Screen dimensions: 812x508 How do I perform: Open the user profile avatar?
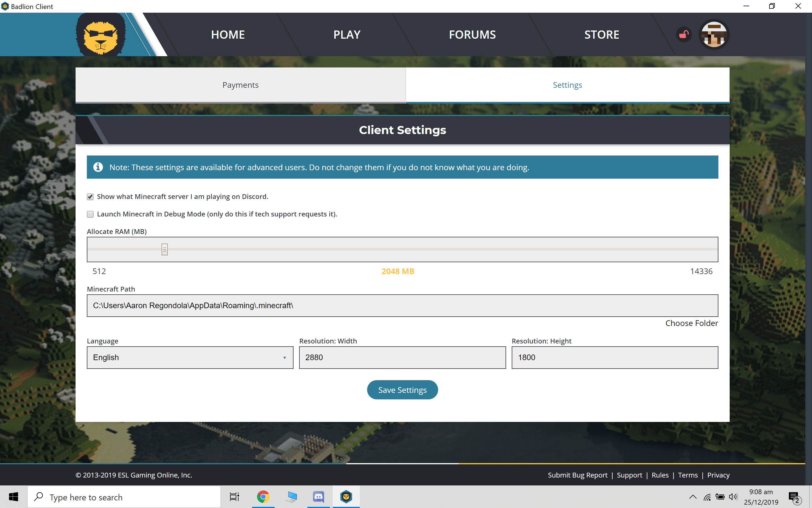[x=714, y=35]
